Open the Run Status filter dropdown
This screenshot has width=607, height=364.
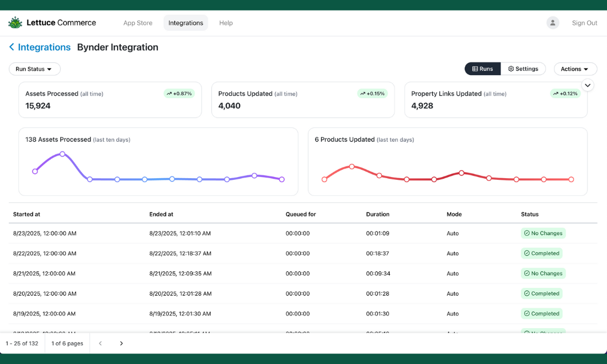34,69
